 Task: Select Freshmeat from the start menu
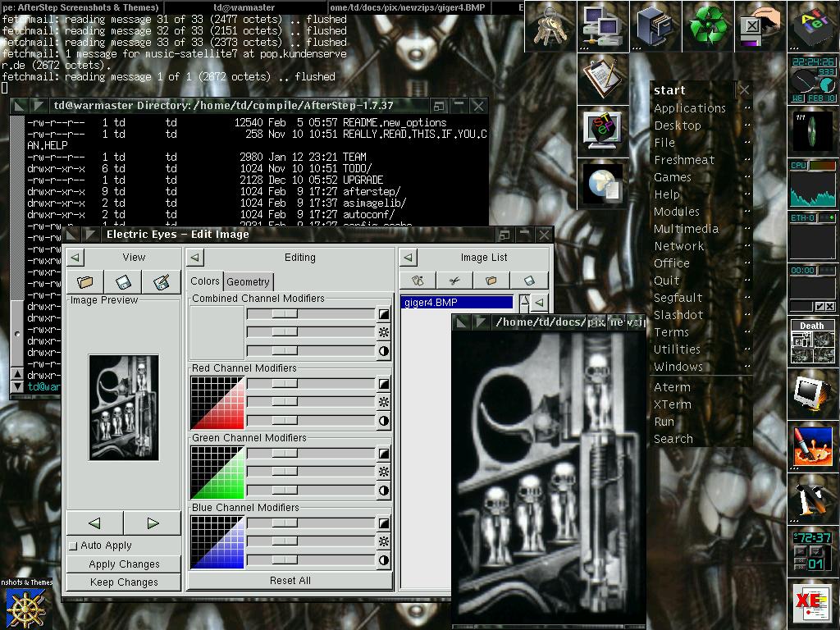click(684, 160)
